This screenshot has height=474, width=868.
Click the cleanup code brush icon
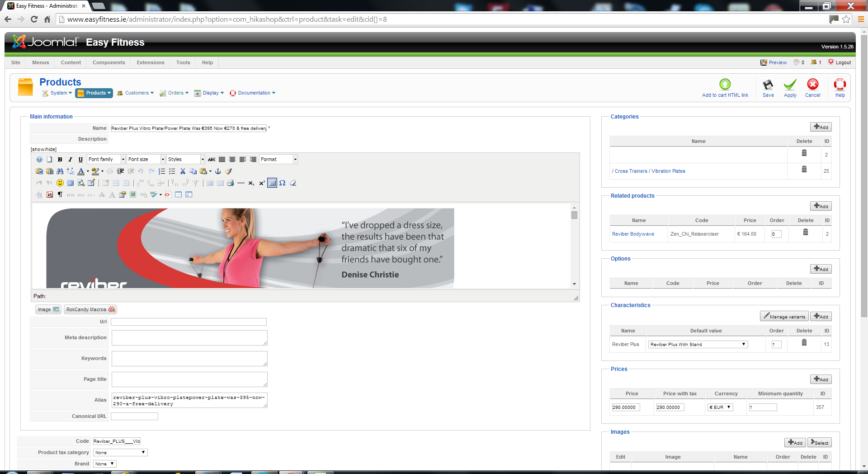tap(228, 171)
